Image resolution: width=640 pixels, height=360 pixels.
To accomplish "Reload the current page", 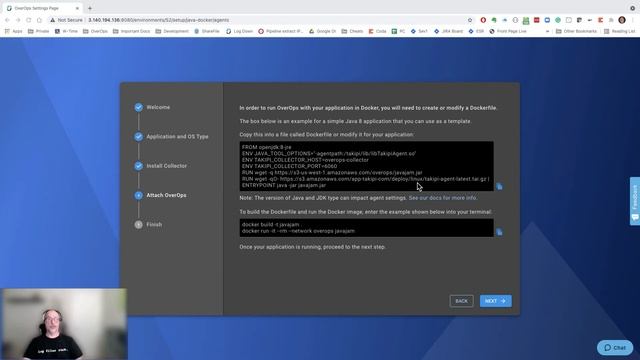I will click(x=29, y=20).
